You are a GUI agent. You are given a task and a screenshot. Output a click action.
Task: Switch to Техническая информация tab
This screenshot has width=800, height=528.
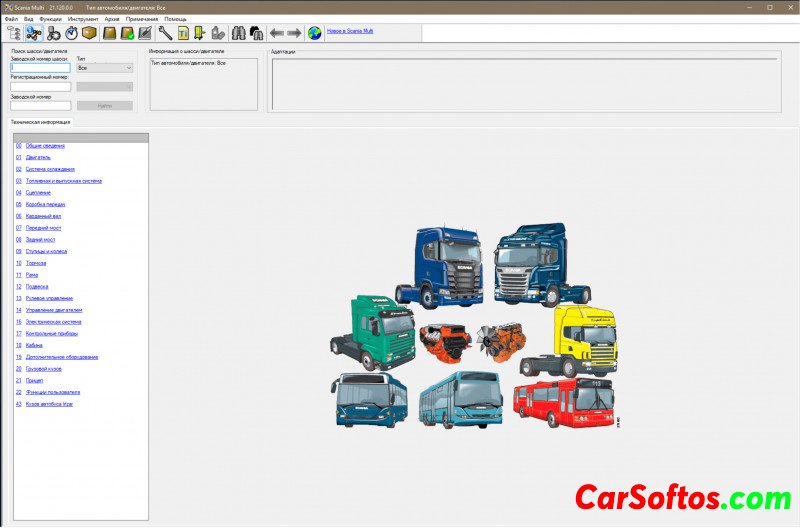point(41,121)
